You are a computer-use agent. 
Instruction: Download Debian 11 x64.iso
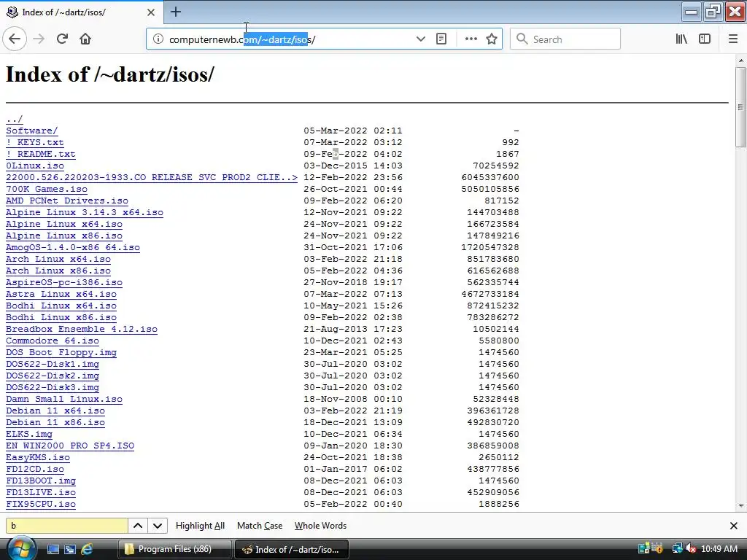pyautogui.click(x=55, y=411)
